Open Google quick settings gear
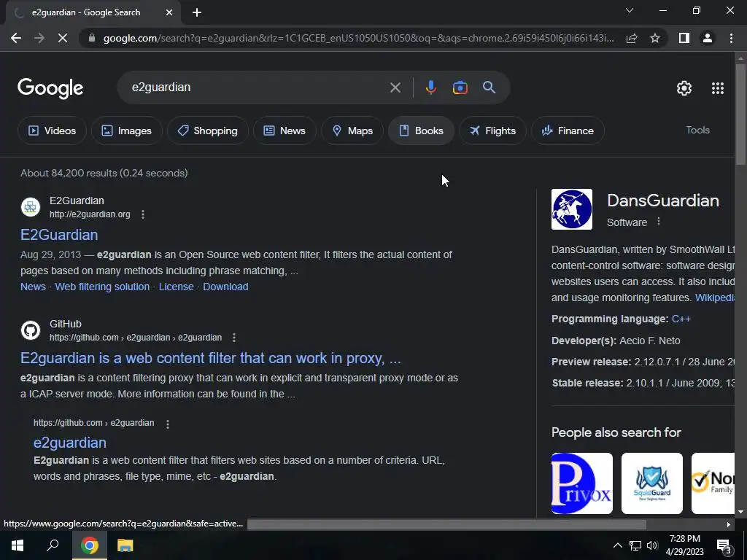 (684, 88)
